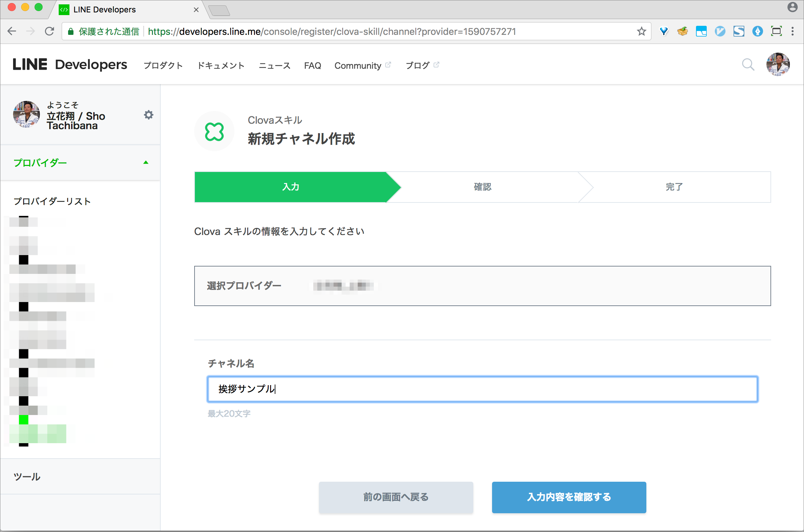Click the 確認 step in progress bar
This screenshot has height=532, width=804.
click(482, 187)
